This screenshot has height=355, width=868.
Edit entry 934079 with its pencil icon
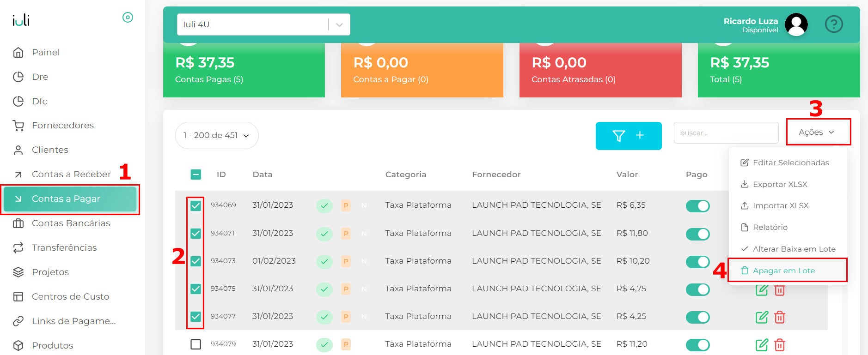click(761, 345)
